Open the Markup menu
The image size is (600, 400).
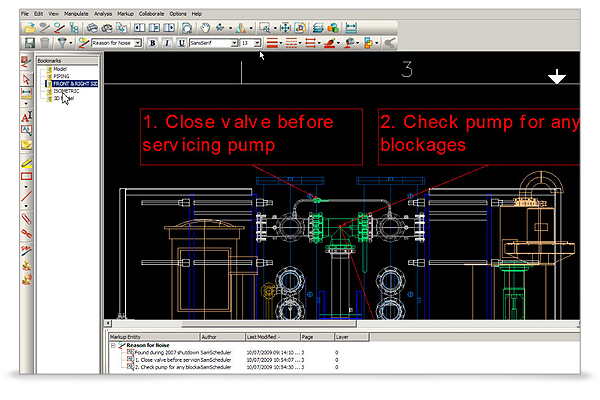click(125, 12)
